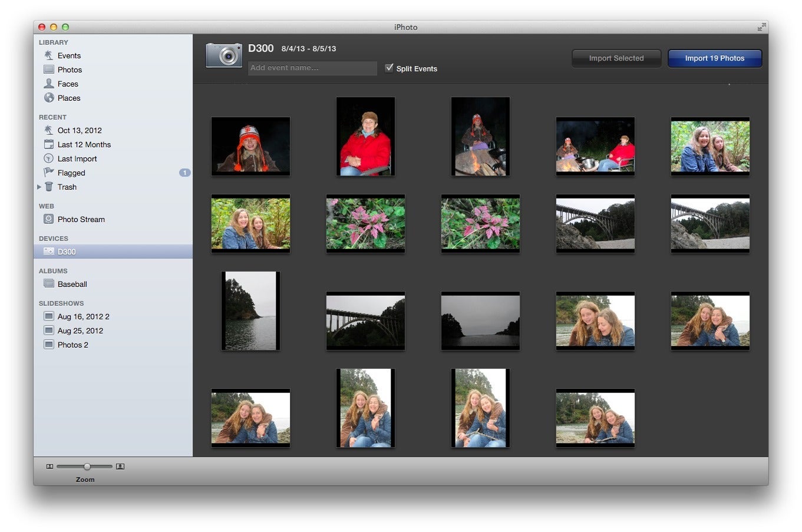This screenshot has height=532, width=802.
Task: Select the woman in red jacket portrait
Action: click(x=365, y=137)
